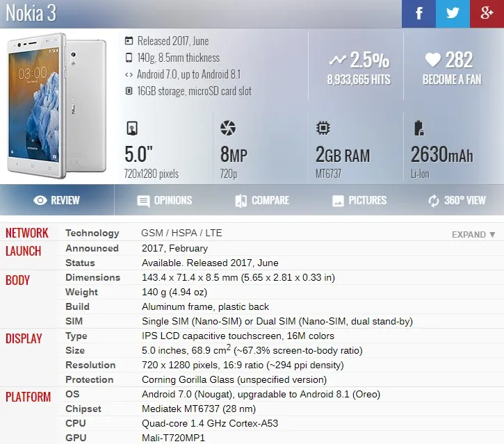This screenshot has height=444, width=504.
Task: Click the Mali-T720MP1 value
Action: click(173, 438)
